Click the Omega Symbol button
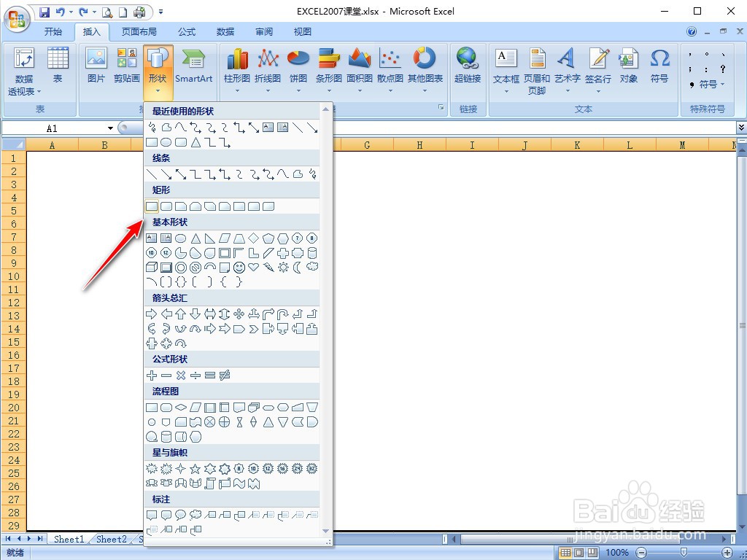 coord(659,66)
